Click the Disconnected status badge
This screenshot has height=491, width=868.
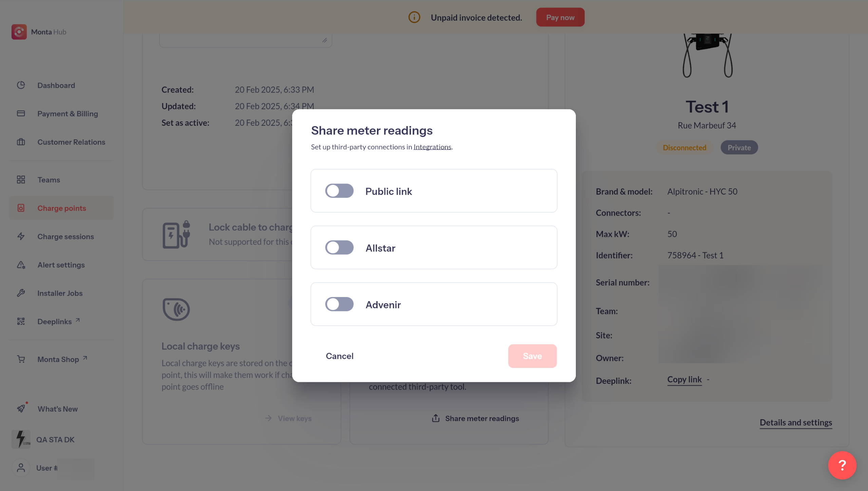point(684,148)
